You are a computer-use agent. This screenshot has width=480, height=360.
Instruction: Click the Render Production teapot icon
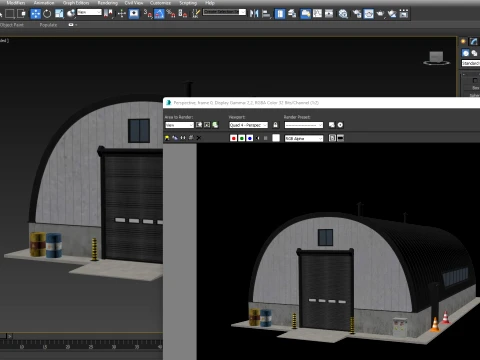[380, 14]
